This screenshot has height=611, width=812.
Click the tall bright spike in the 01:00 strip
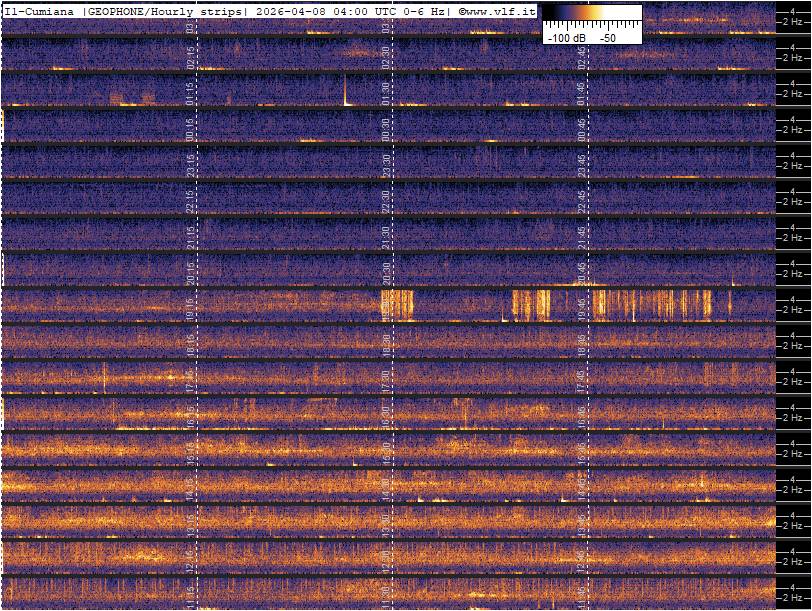point(345,90)
